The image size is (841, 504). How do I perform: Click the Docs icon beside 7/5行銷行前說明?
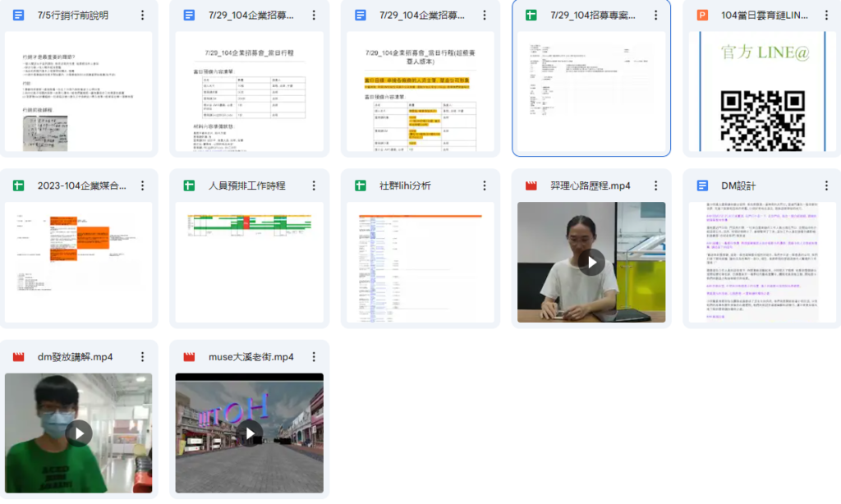[19, 16]
